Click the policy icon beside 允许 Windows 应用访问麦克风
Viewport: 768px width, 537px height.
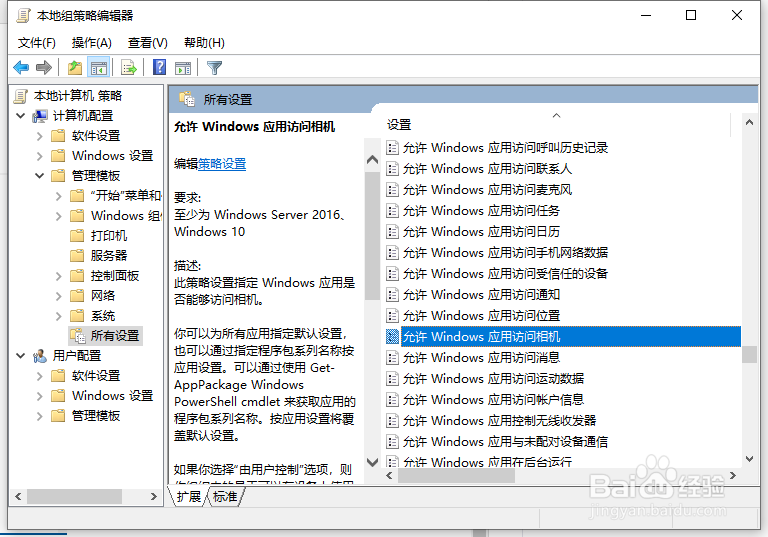(x=392, y=190)
